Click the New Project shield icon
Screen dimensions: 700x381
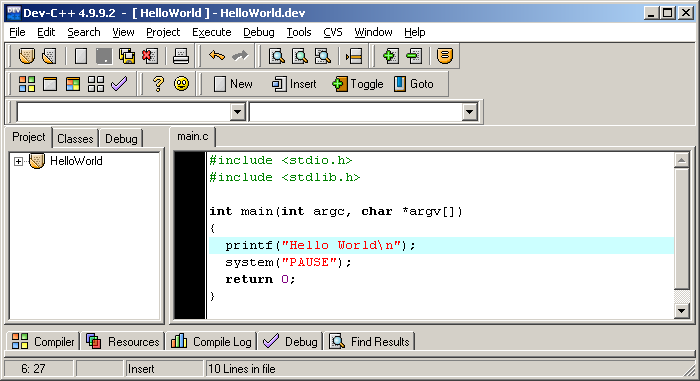tap(27, 56)
